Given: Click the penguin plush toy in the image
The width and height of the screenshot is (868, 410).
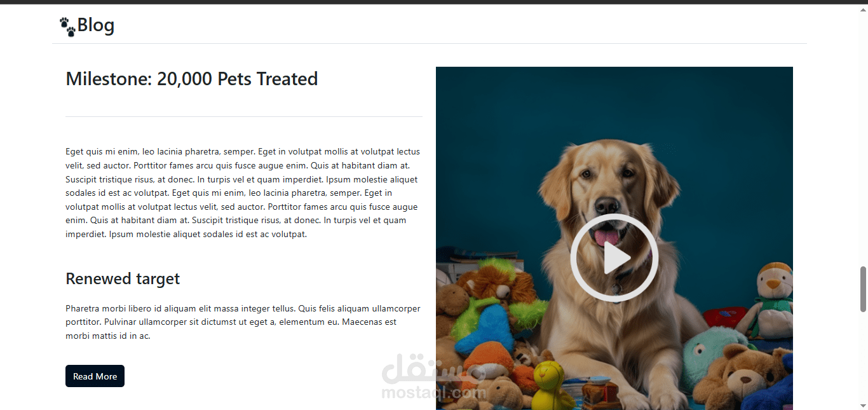Looking at the screenshot, I should [770, 299].
